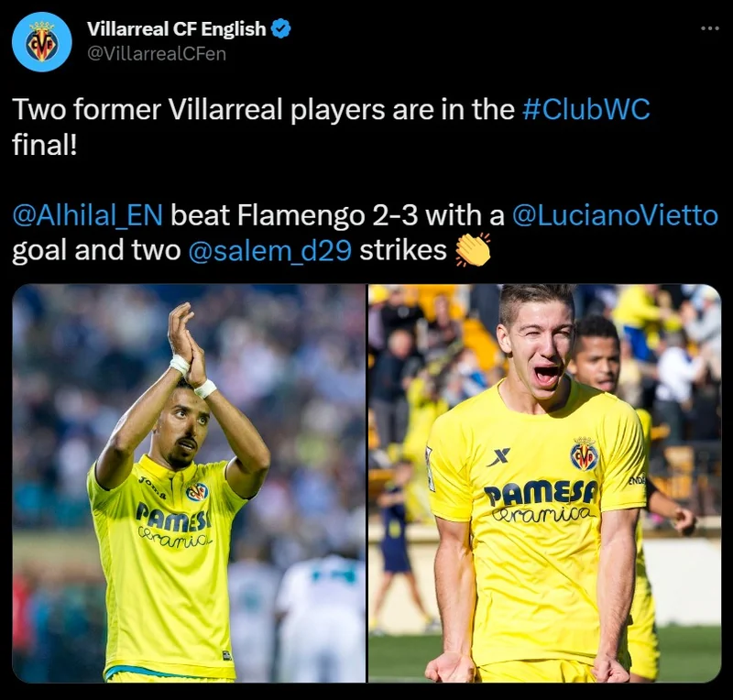This screenshot has height=700, width=733.
Task: Visit the @VillarrealCFen handle
Action: pos(157,54)
